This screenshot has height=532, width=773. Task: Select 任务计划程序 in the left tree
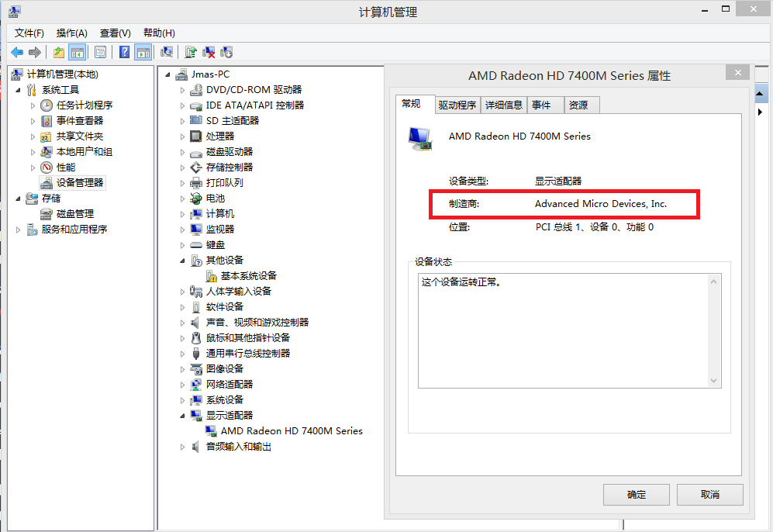click(85, 105)
